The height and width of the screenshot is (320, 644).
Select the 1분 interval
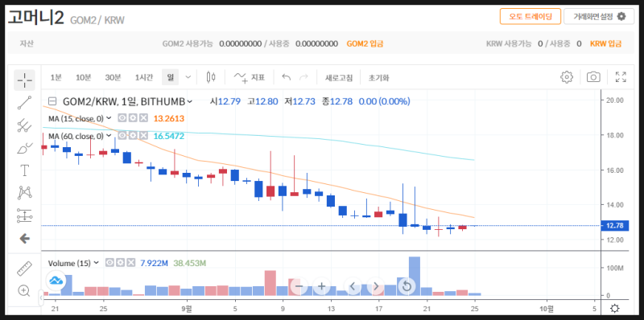coord(56,77)
